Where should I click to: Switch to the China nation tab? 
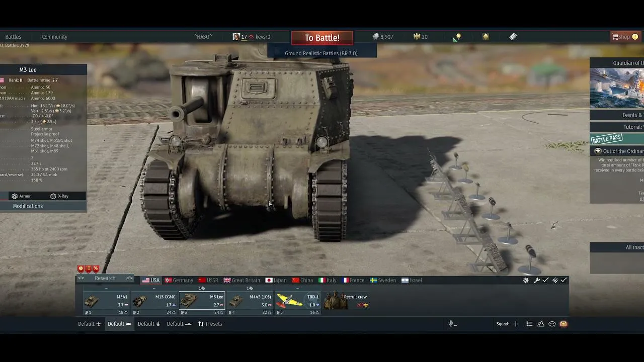click(302, 281)
